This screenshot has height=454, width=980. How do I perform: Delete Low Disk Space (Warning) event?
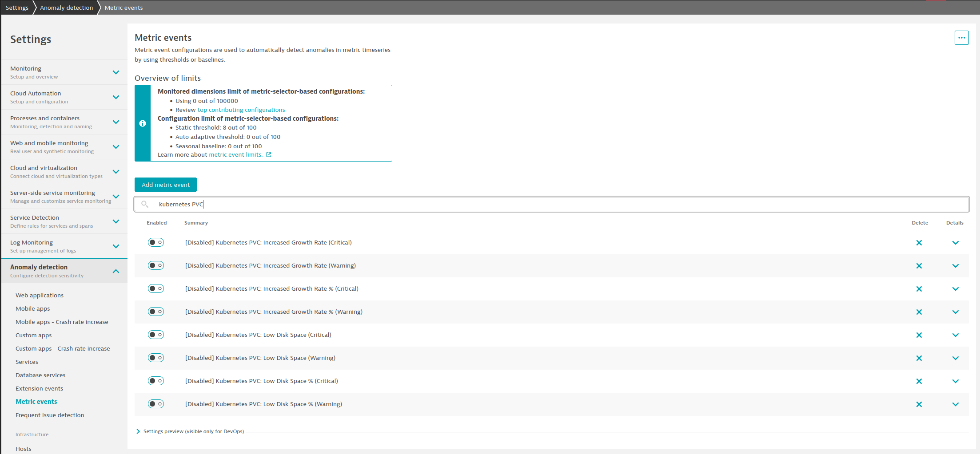point(919,358)
